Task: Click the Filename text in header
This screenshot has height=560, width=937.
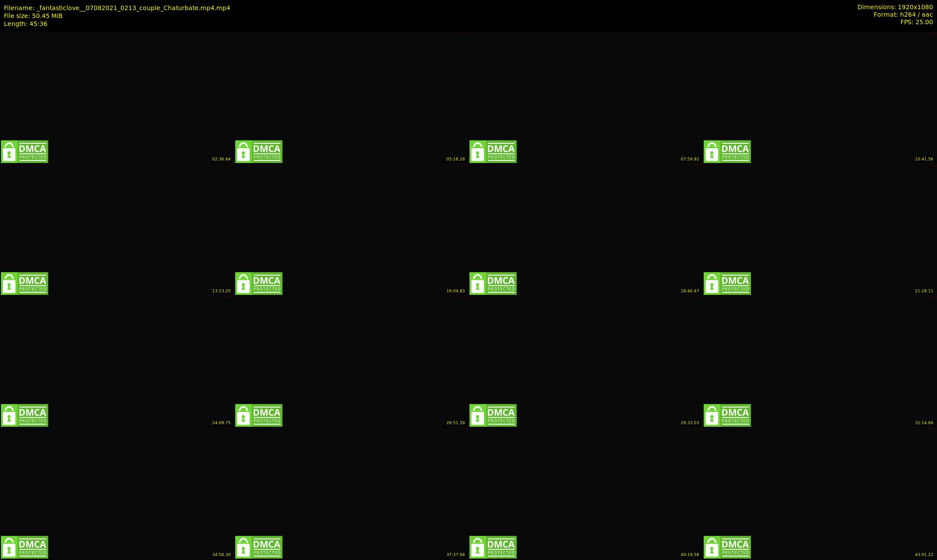Action: pos(117,8)
